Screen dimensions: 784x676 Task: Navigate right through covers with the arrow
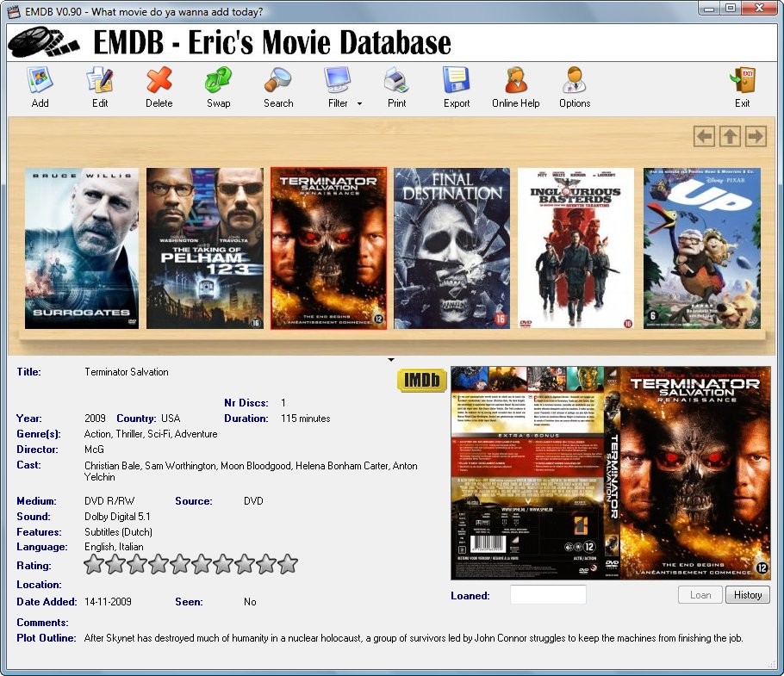point(754,135)
